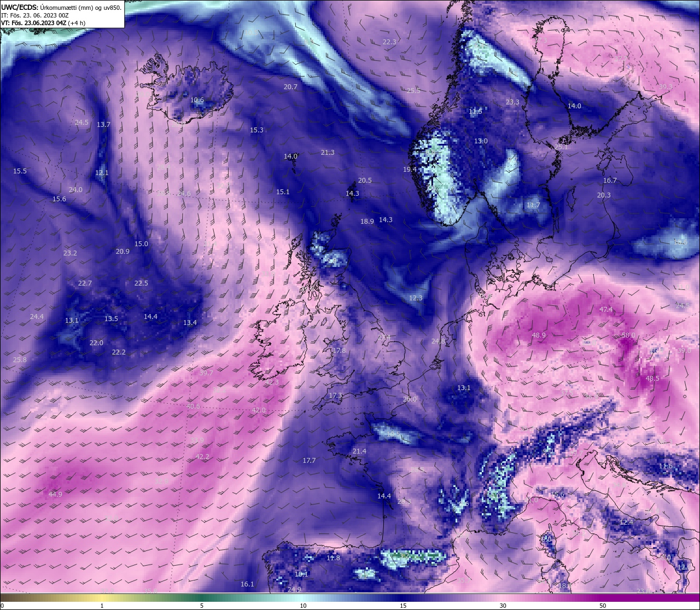This screenshot has width=700, height=610.
Task: Click the 12.3 value in the North Sea
Action: [416, 298]
